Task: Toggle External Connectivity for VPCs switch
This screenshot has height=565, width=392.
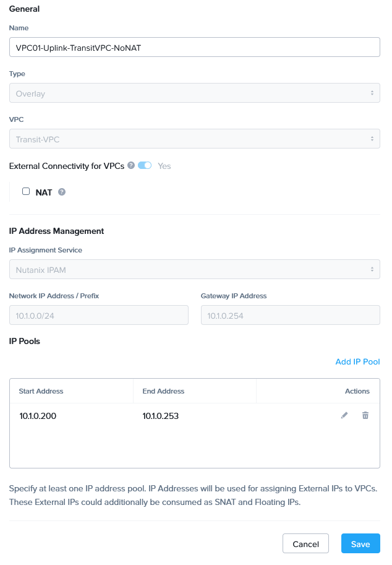Action: click(x=145, y=166)
